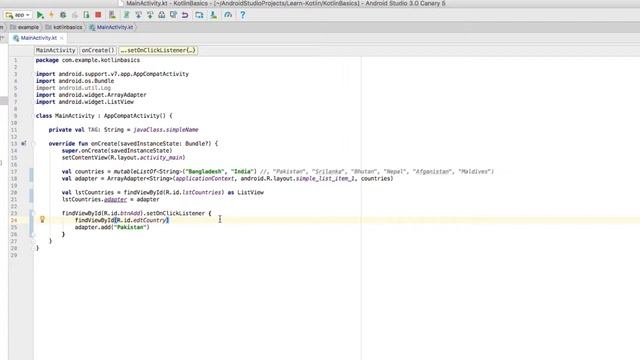Select the MainActivity.kt navigation bar item
The width and height of the screenshot is (640, 360).
point(111,27)
